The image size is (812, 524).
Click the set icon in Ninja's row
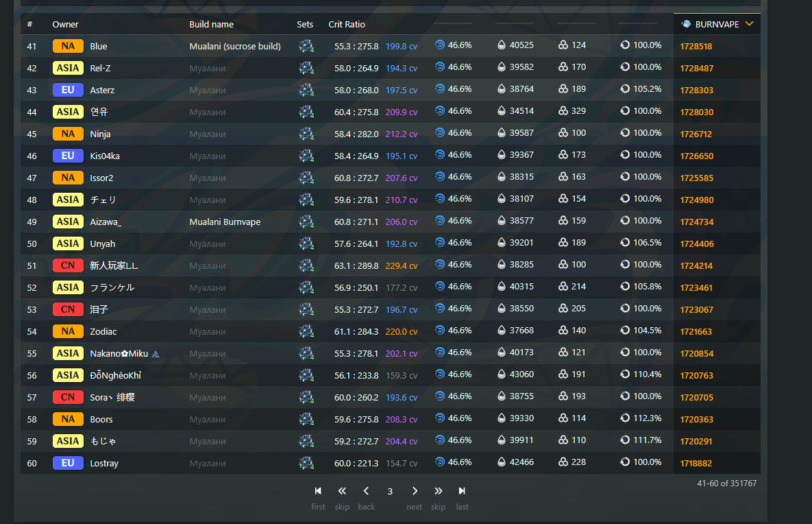click(x=306, y=134)
